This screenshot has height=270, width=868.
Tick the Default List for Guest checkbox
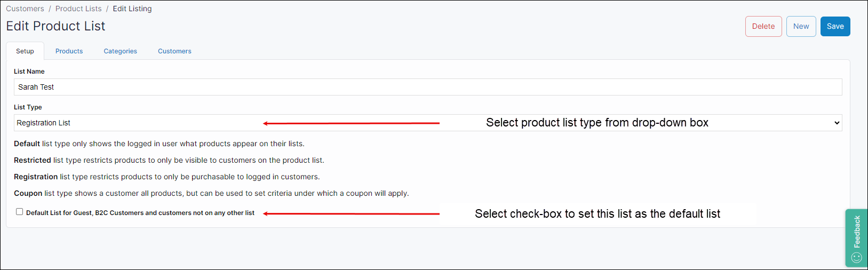pyautogui.click(x=20, y=212)
